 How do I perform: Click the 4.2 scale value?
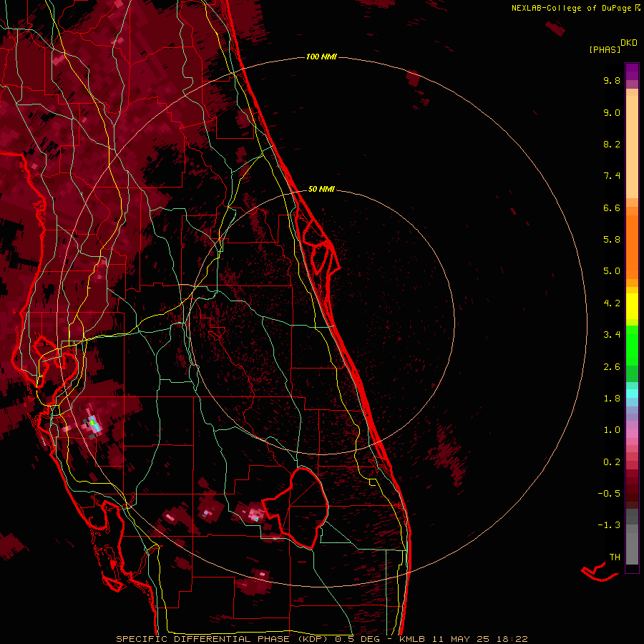[612, 303]
